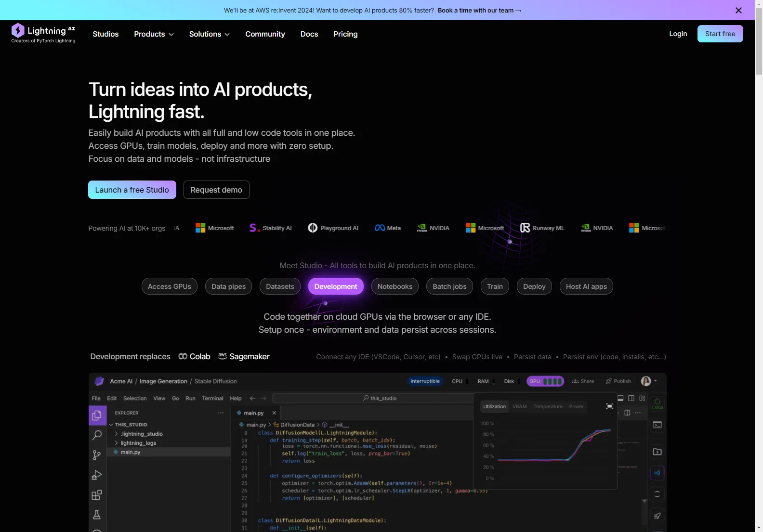Viewport: 763px width, 532px height.
Task: Select the Access GPUs tab
Action: (x=170, y=286)
